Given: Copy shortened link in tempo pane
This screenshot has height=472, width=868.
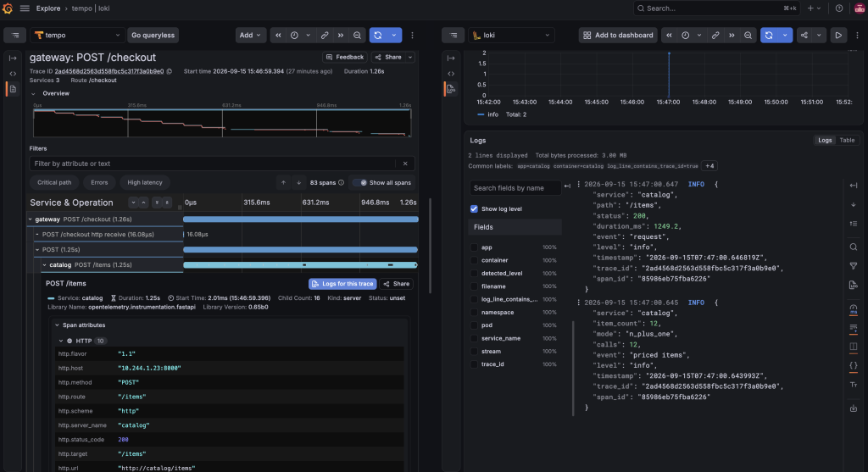Looking at the screenshot, I should pyautogui.click(x=325, y=35).
